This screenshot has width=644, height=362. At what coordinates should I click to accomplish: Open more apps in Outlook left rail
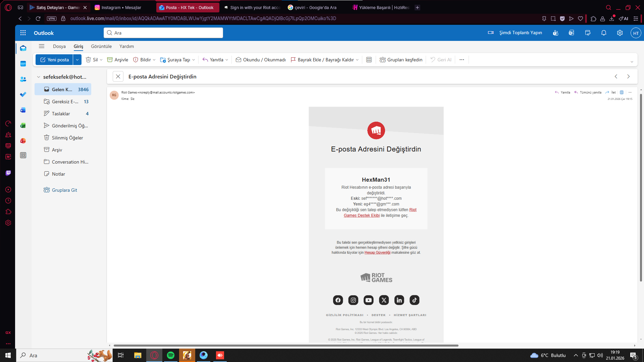click(x=23, y=155)
